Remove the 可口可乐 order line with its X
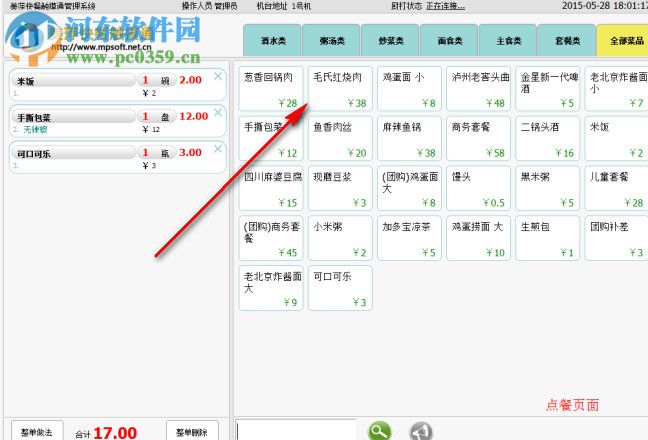Screen dimensions: 648x440 218,148
